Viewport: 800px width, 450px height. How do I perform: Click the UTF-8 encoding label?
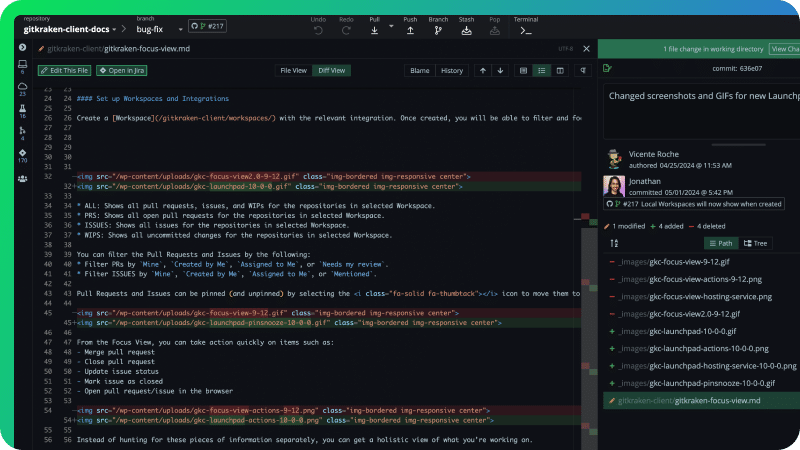click(x=565, y=49)
